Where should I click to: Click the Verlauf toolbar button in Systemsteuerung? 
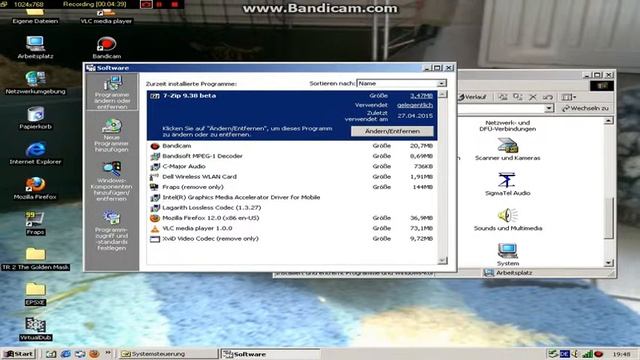click(472, 97)
